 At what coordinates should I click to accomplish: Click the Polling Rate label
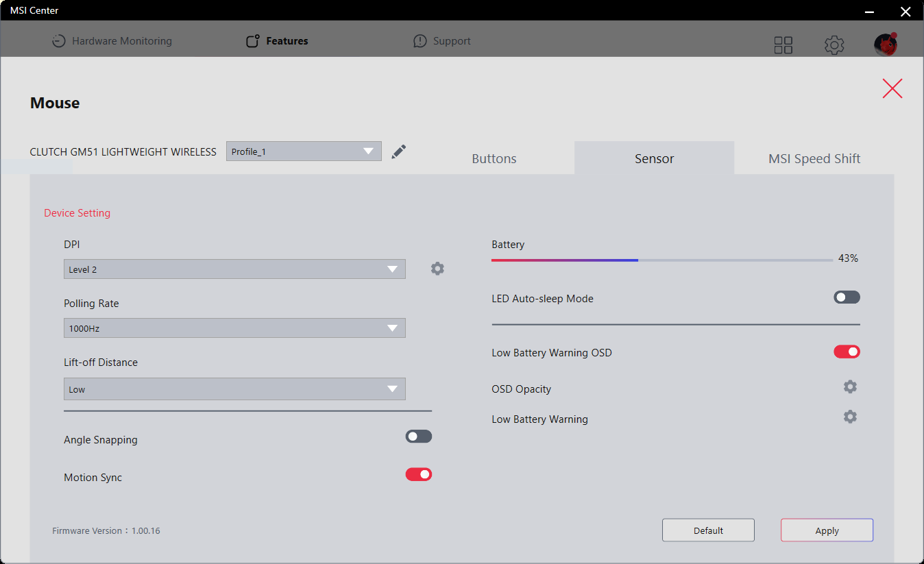(91, 304)
